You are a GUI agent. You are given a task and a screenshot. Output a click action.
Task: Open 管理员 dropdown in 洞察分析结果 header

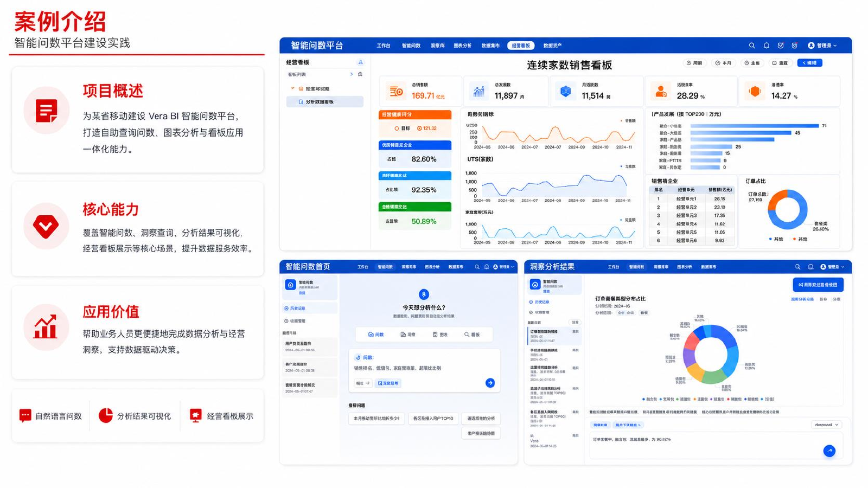[x=833, y=267]
